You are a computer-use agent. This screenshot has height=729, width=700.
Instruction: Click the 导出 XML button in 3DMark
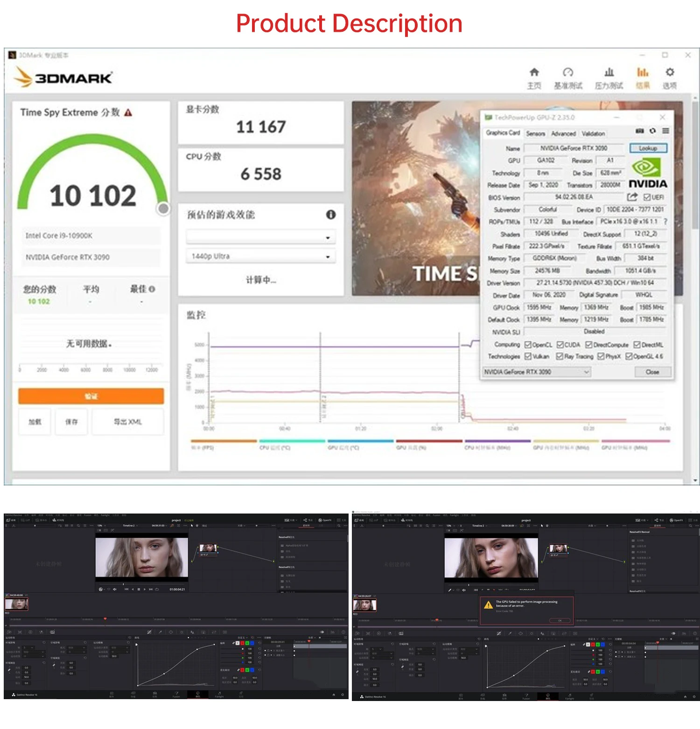[x=128, y=422]
